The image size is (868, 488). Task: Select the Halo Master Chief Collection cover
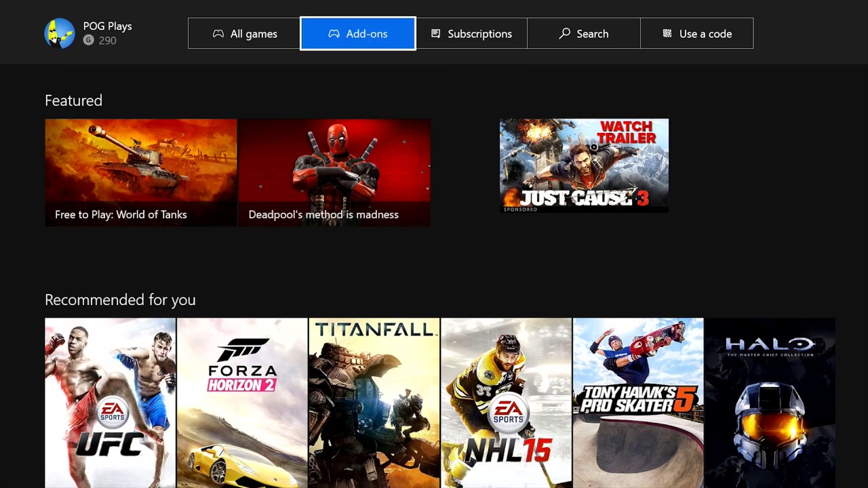[770, 403]
